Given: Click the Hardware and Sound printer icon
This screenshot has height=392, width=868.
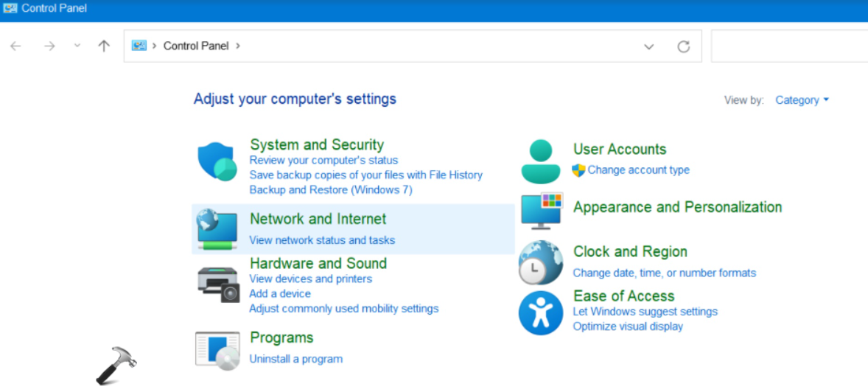Looking at the screenshot, I should pos(218,284).
